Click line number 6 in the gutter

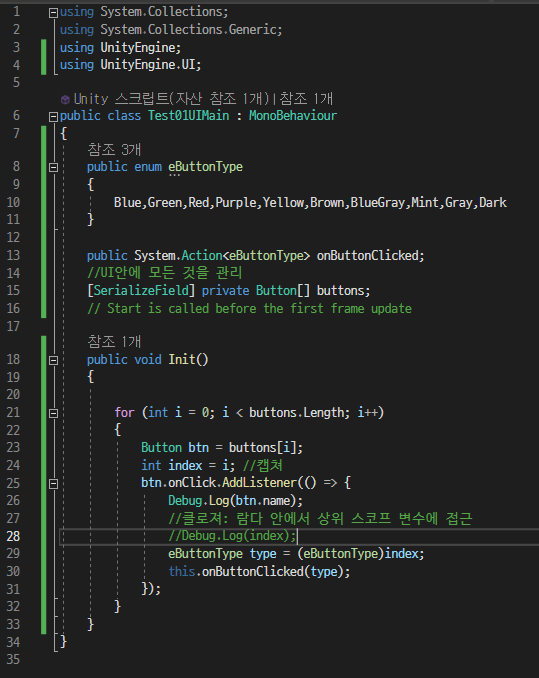click(16, 115)
